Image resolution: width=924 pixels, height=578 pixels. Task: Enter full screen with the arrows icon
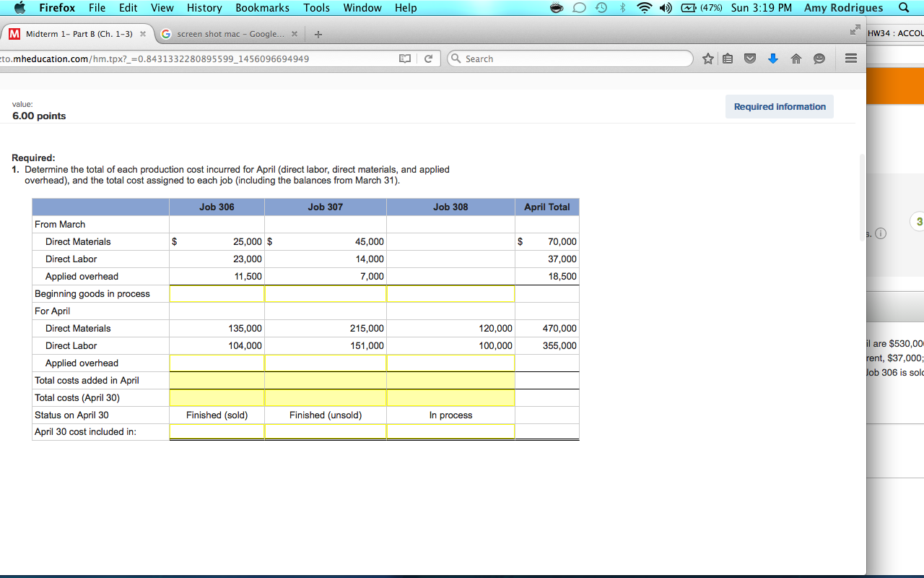click(x=856, y=30)
